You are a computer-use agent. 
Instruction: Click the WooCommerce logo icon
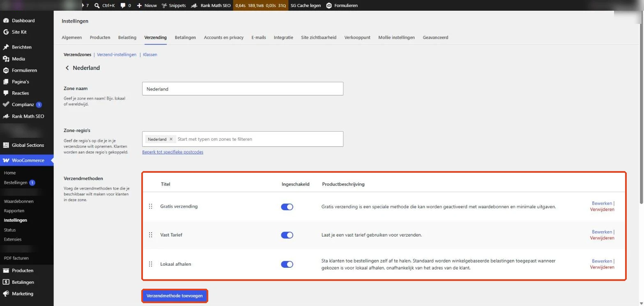click(6, 160)
